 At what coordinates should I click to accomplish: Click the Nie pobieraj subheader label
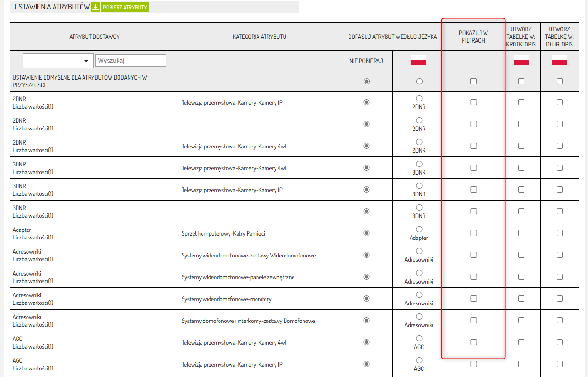pos(366,61)
